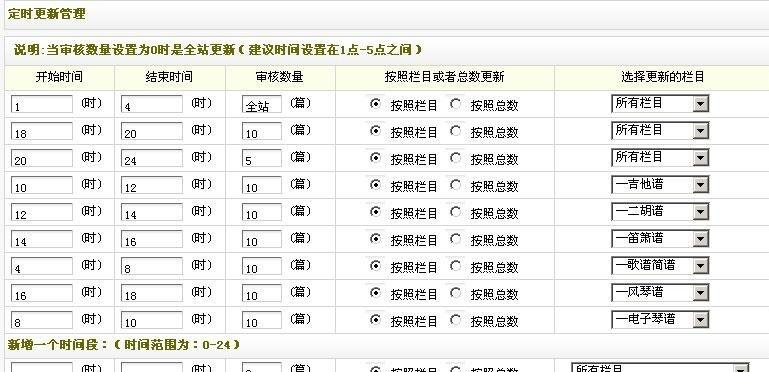Screen dimensions: 769x386
Task: Click the end time field in the 电子琴谱 row
Action: coord(152,320)
